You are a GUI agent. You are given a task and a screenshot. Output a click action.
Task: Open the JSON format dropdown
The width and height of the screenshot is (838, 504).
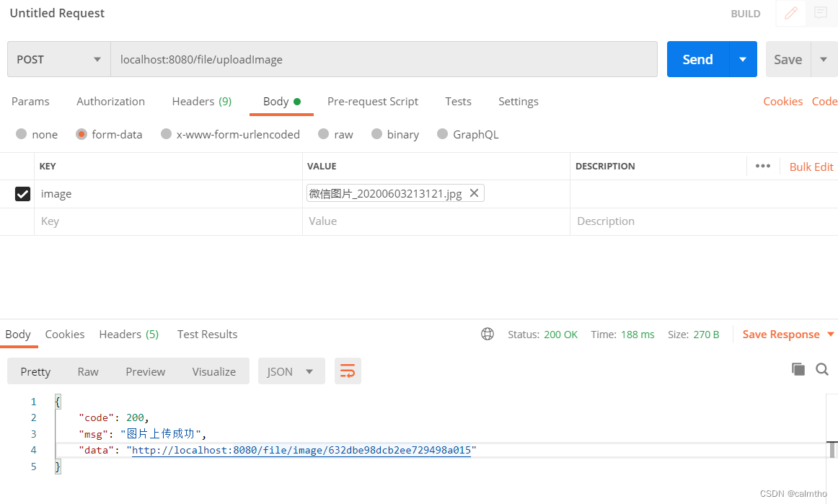tap(291, 371)
